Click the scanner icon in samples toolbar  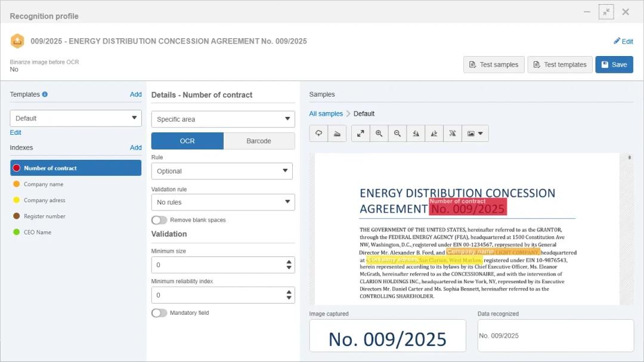tap(337, 134)
